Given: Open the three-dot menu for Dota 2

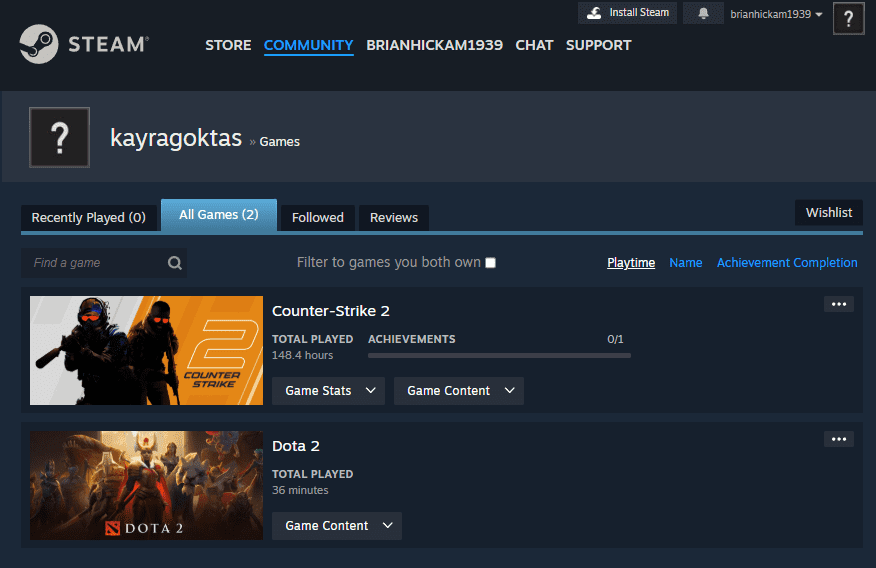Looking at the screenshot, I should pyautogui.click(x=838, y=439).
